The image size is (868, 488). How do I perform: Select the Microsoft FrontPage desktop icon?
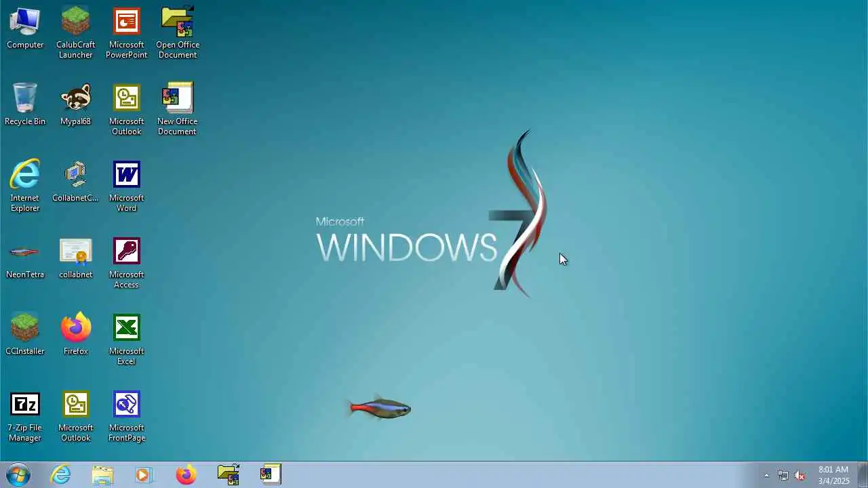(x=126, y=416)
